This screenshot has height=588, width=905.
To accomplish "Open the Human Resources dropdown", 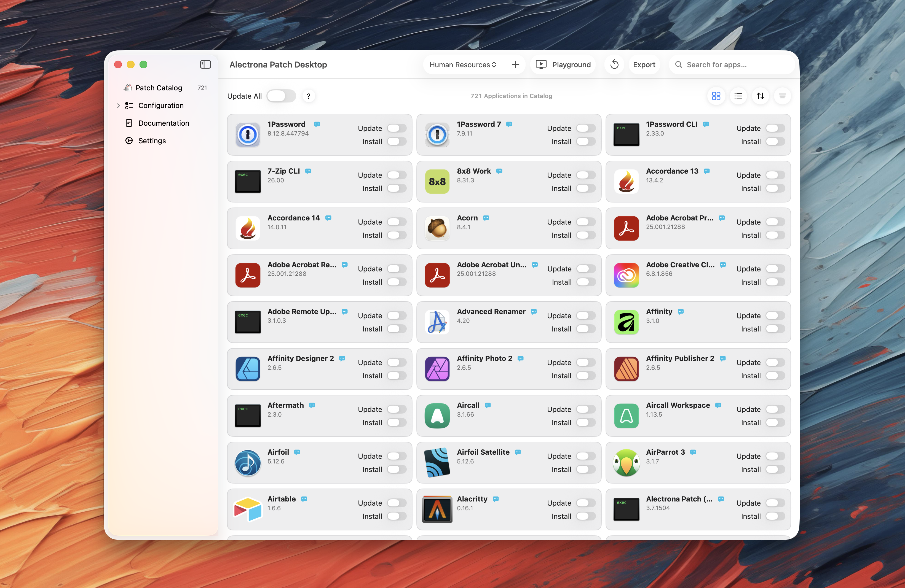I will coord(463,64).
